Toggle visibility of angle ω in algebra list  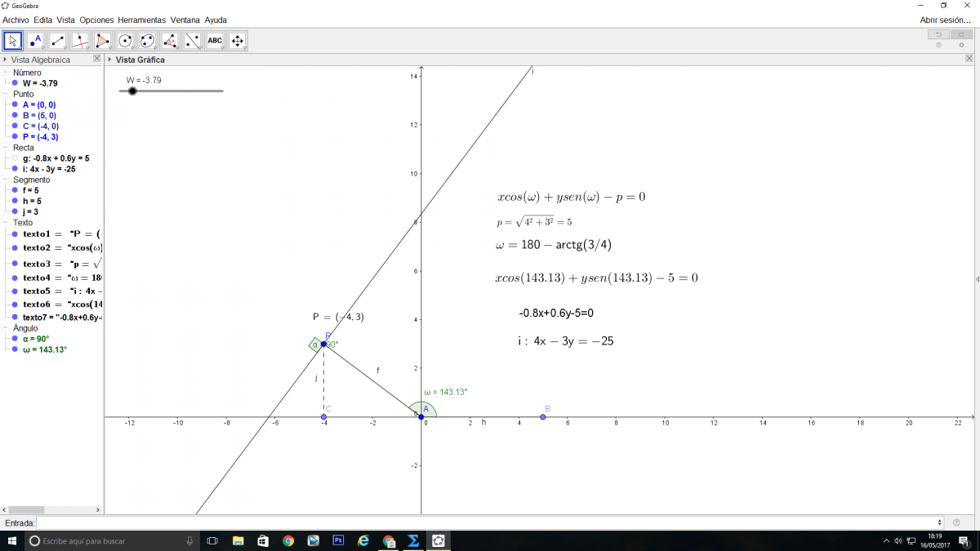pos(15,349)
